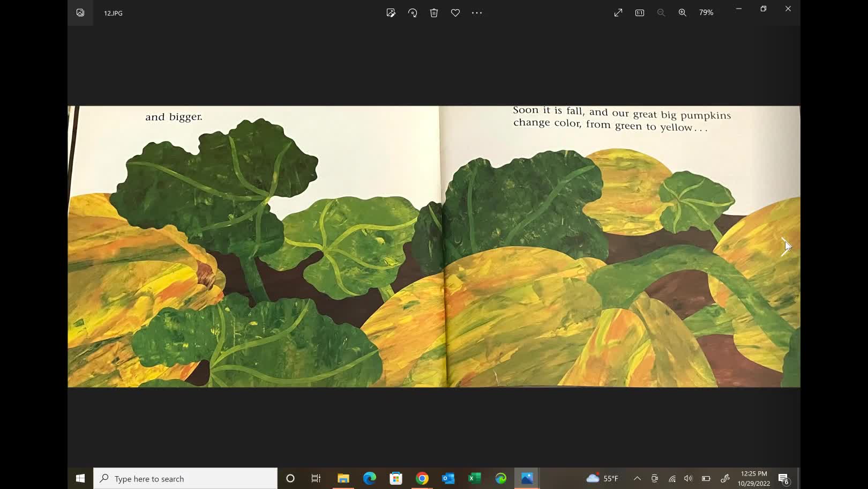Open the volume speaker tray icon
868x489 pixels.
point(689,478)
